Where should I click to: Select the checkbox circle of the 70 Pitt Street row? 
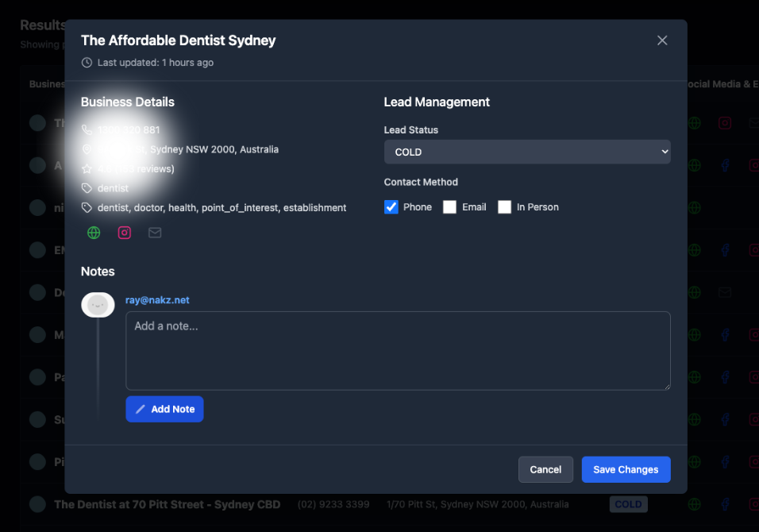pos(38,504)
